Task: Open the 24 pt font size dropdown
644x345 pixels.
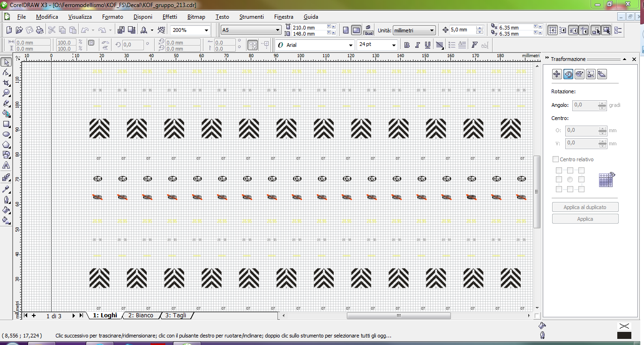Action: (x=393, y=45)
